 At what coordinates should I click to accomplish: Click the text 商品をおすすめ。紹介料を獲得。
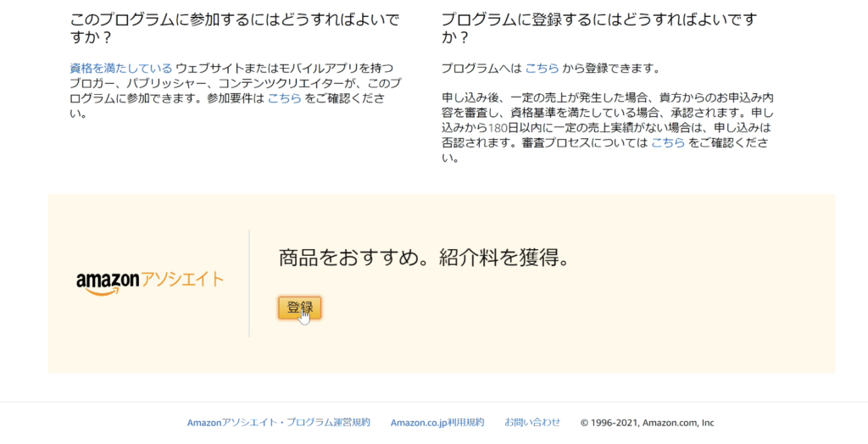[424, 258]
